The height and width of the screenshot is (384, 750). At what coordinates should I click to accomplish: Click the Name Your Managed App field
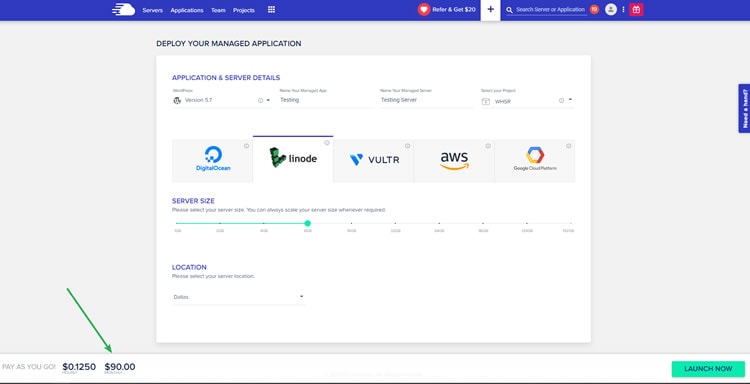[326, 100]
